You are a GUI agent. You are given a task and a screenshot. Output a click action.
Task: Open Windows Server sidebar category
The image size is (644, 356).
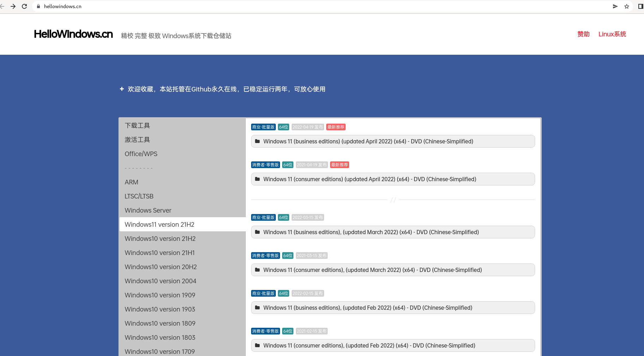tap(182, 210)
